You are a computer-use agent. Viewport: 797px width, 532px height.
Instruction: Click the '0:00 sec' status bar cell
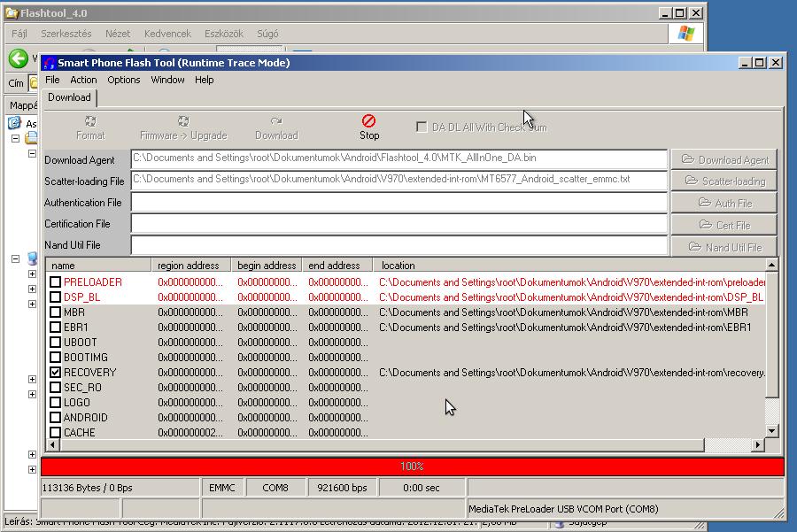422,488
